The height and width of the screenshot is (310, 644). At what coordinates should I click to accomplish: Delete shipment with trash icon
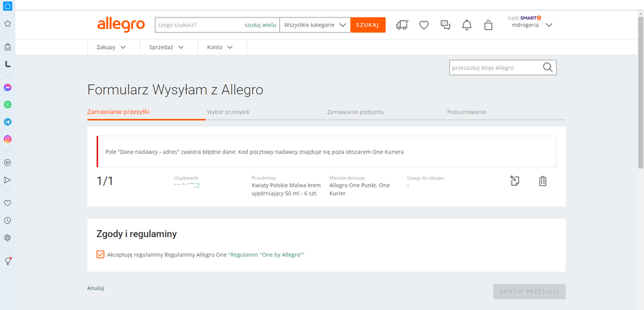pos(543,181)
